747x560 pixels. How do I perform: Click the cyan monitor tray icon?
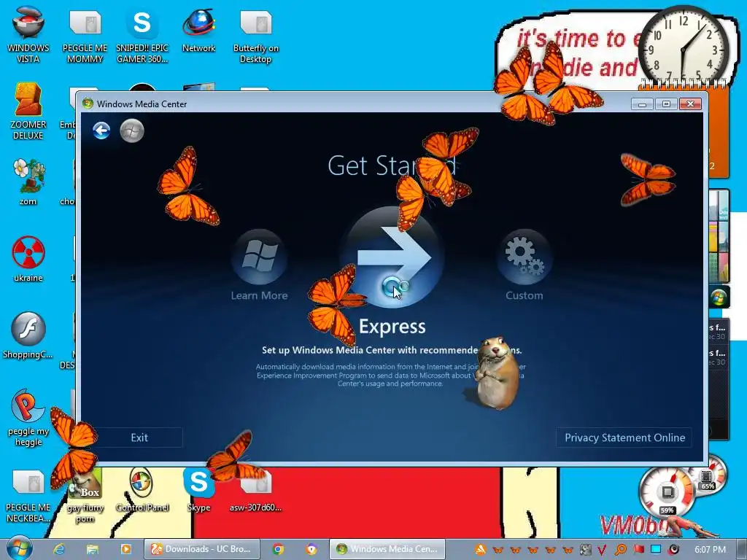pos(656,550)
